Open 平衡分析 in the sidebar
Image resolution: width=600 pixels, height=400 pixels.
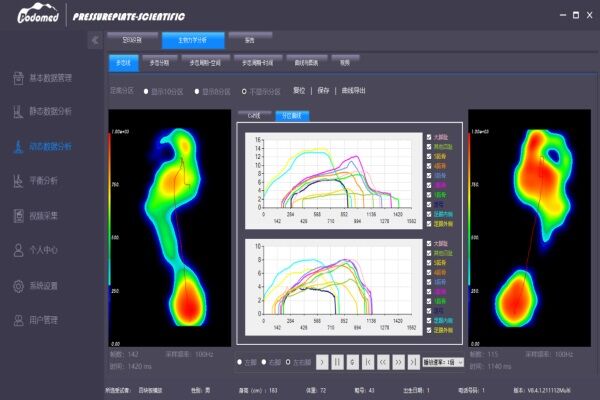point(44,181)
